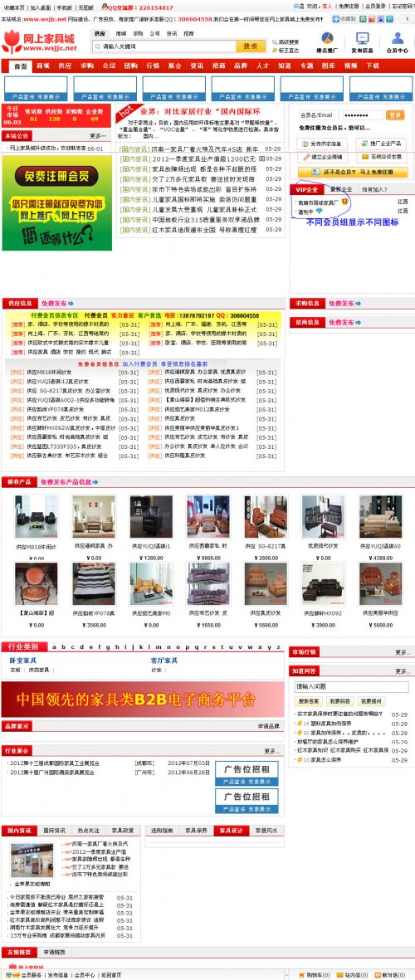Click 还不是会员 马上免费注册 yellow button
This screenshot has height=980, width=415.
(x=353, y=171)
